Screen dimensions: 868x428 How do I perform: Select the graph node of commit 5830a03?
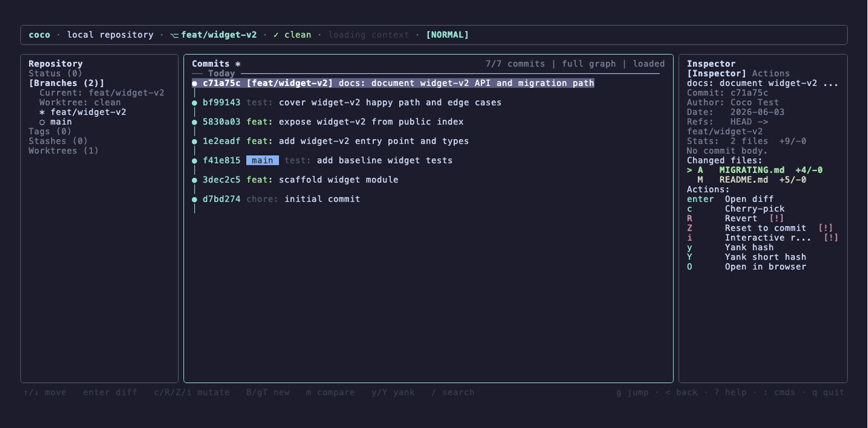click(195, 122)
